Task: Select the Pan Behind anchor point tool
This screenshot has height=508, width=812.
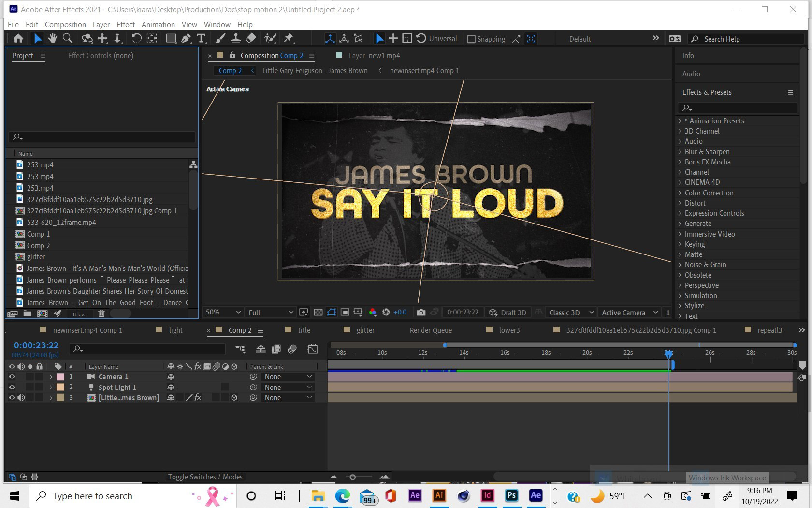Action: [x=152, y=39]
